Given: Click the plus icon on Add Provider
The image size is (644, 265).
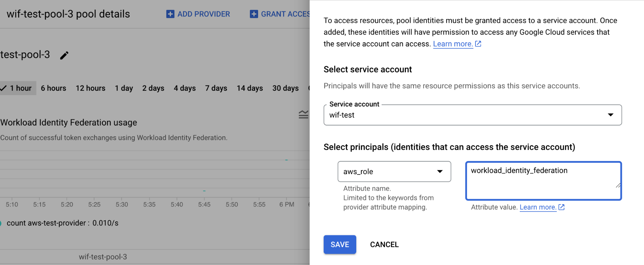Looking at the screenshot, I should (x=170, y=14).
